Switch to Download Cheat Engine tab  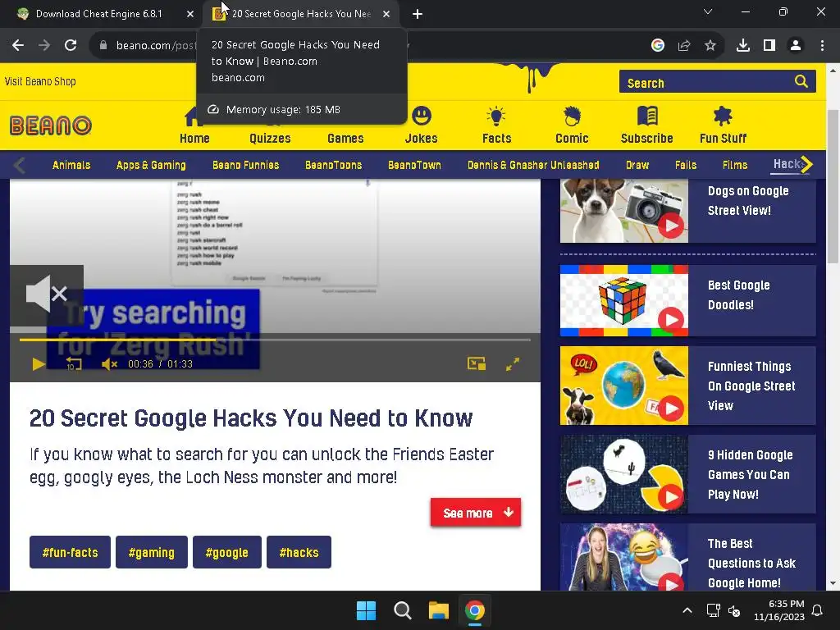point(98,14)
